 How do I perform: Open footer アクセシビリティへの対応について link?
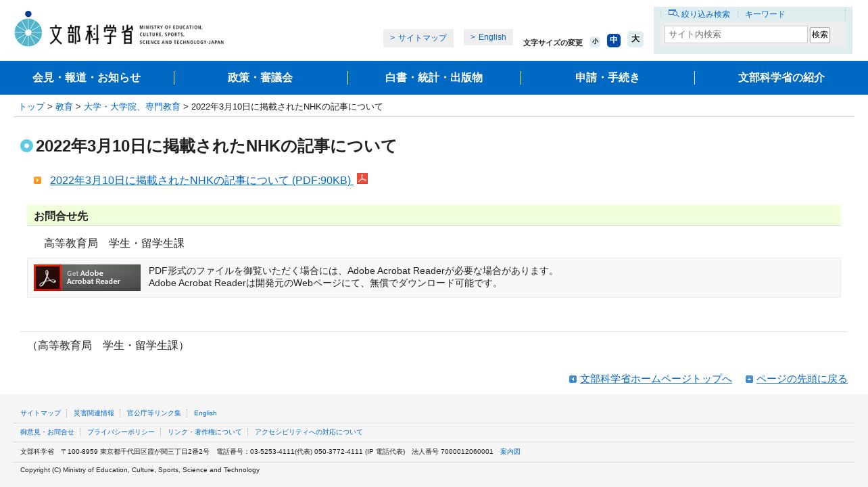pos(309,432)
